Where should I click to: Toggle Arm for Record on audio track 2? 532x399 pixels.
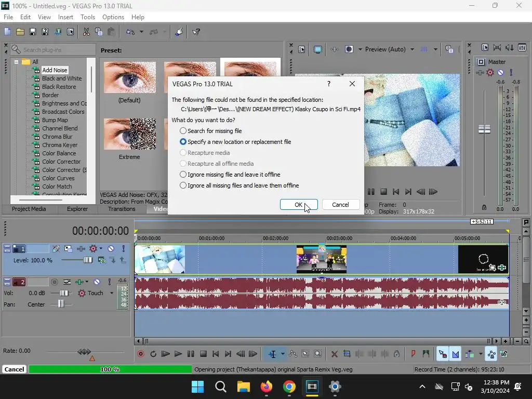pos(54,282)
